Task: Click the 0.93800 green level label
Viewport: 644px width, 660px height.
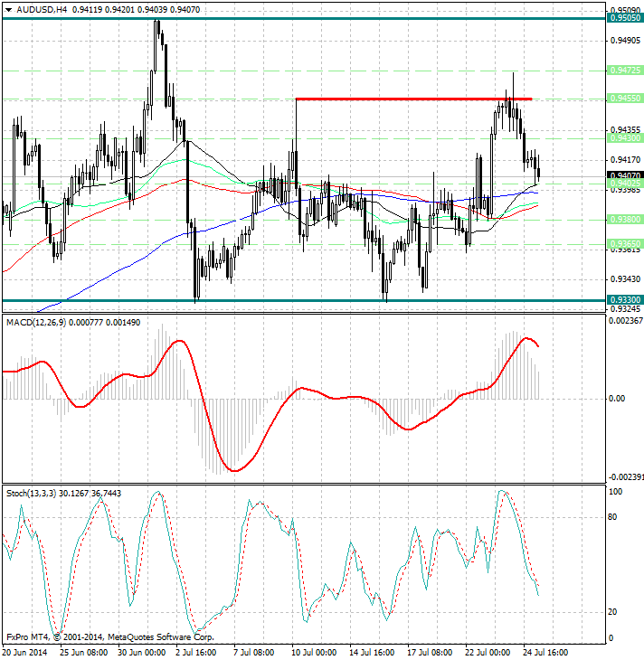Action: coord(626,220)
